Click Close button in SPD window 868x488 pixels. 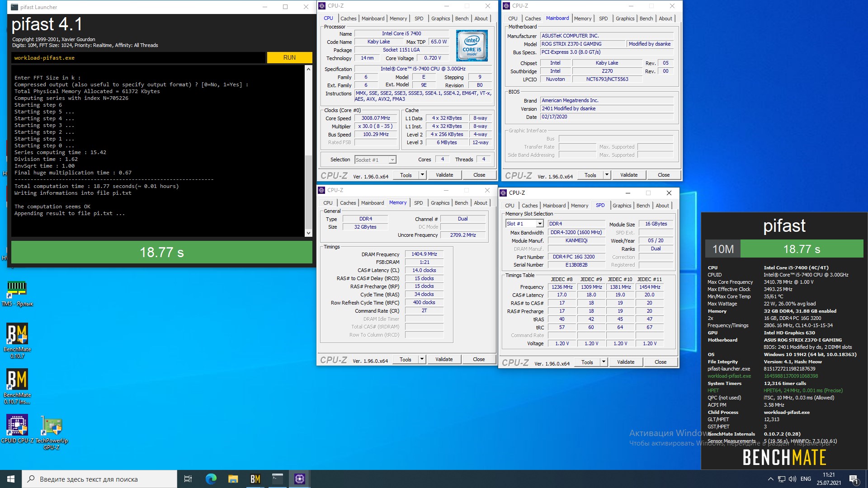coord(660,362)
